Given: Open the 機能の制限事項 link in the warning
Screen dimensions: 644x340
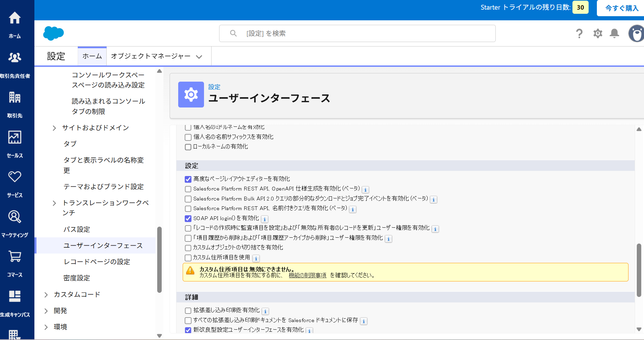Looking at the screenshot, I should point(308,275).
